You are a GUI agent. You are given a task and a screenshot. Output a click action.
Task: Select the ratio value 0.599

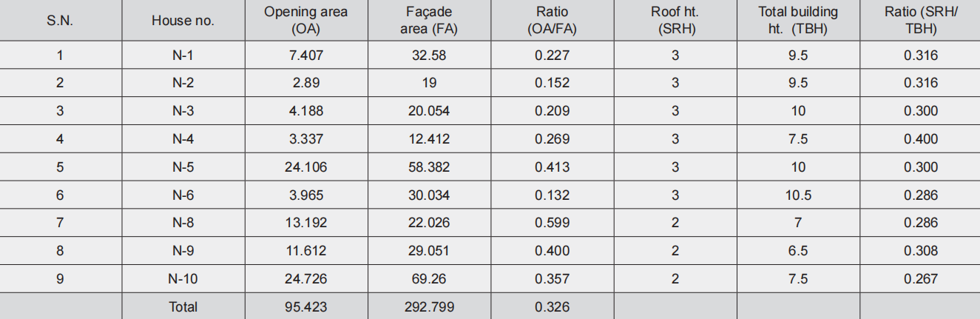click(x=552, y=223)
